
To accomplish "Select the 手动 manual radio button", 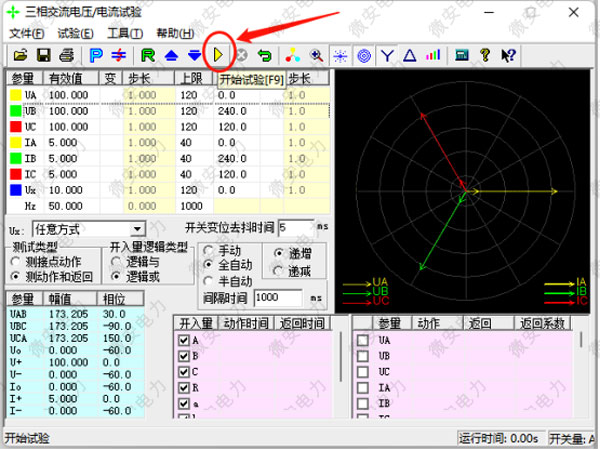I will click(x=206, y=249).
